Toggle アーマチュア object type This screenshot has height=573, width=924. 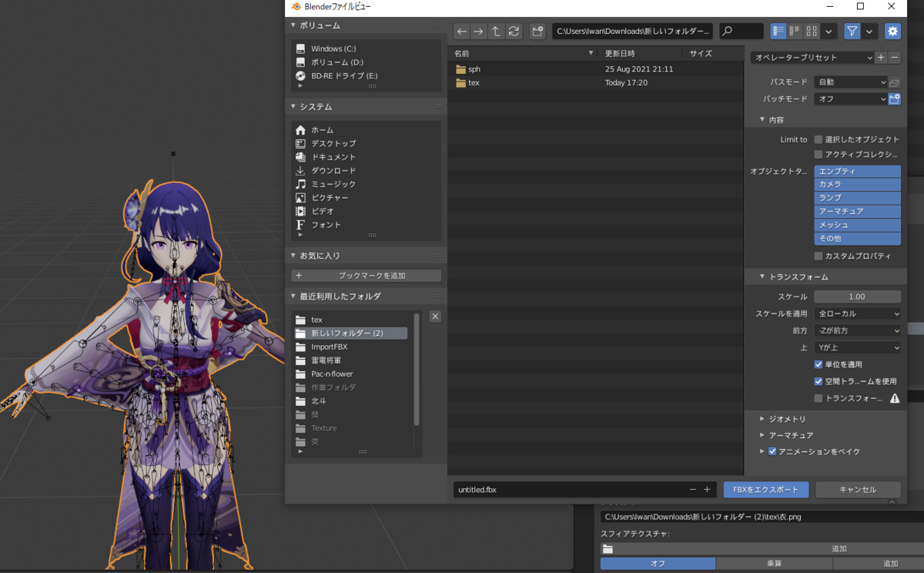(x=857, y=211)
